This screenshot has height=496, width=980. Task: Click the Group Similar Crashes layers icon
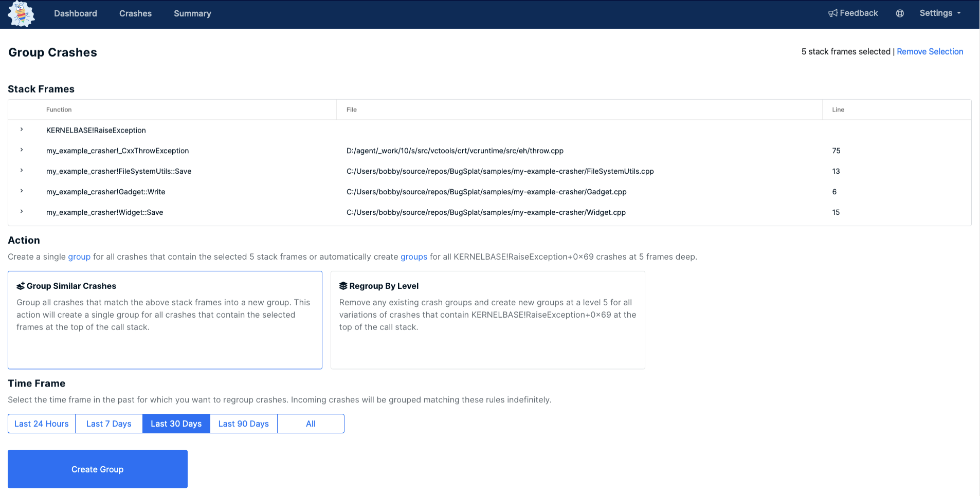click(x=21, y=286)
